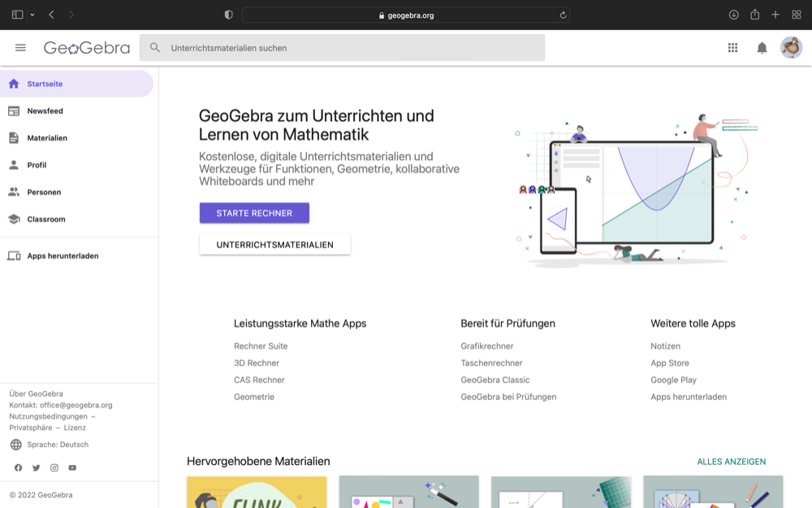Screen dimensions: 812x508
Task: Click the Safari share icon
Action: [x=755, y=15]
